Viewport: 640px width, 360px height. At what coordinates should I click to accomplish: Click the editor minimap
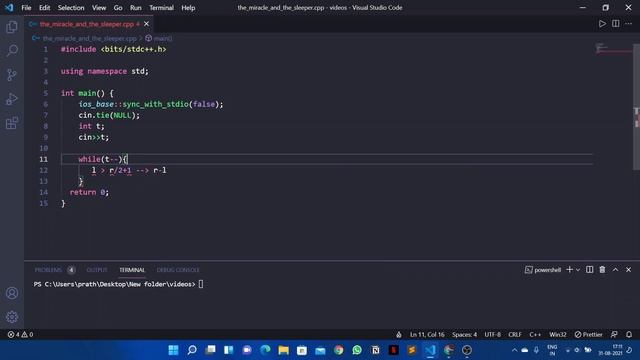point(613,49)
